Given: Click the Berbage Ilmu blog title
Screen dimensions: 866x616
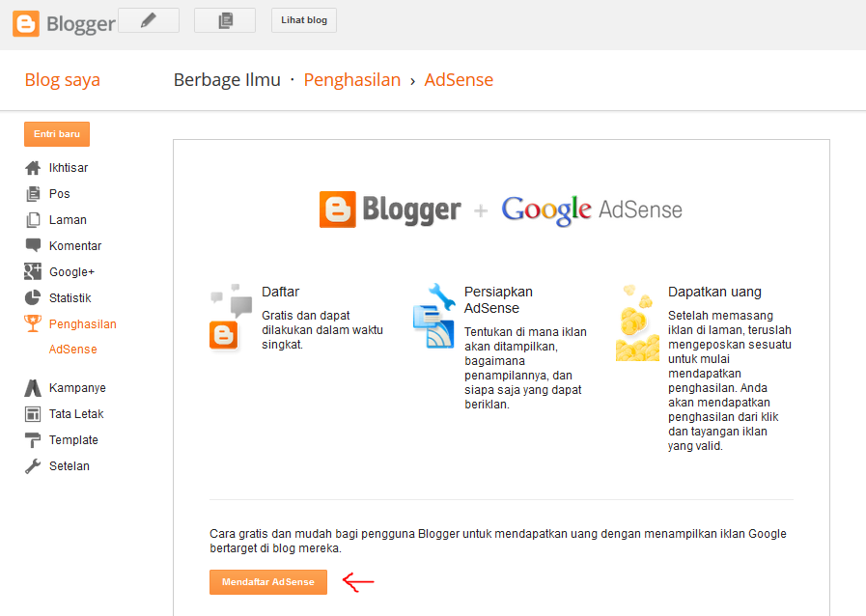Looking at the screenshot, I should (x=227, y=80).
